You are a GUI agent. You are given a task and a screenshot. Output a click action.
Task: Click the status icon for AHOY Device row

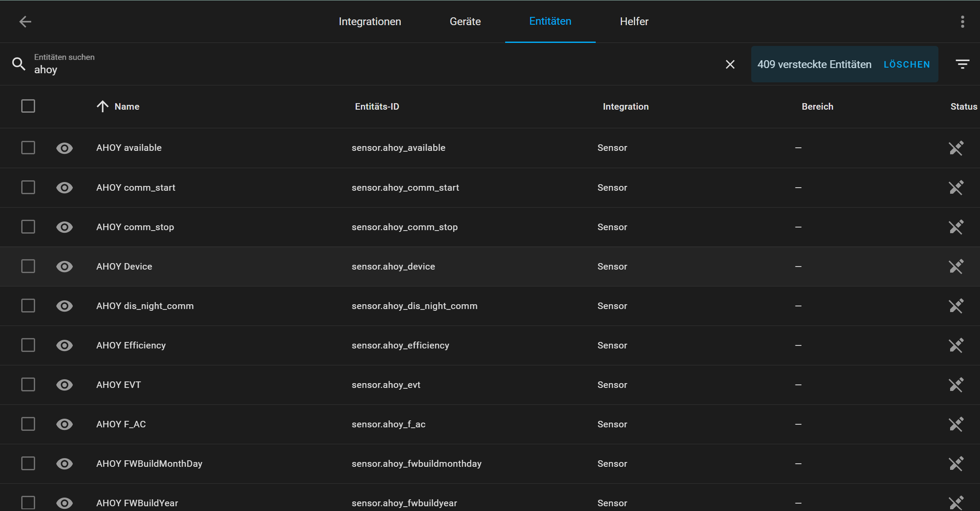pos(956,266)
